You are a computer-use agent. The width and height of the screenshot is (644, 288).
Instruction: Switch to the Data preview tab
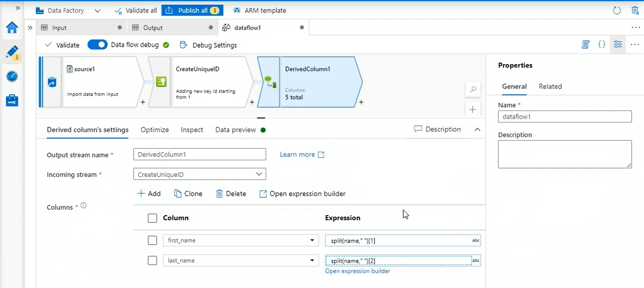235,130
